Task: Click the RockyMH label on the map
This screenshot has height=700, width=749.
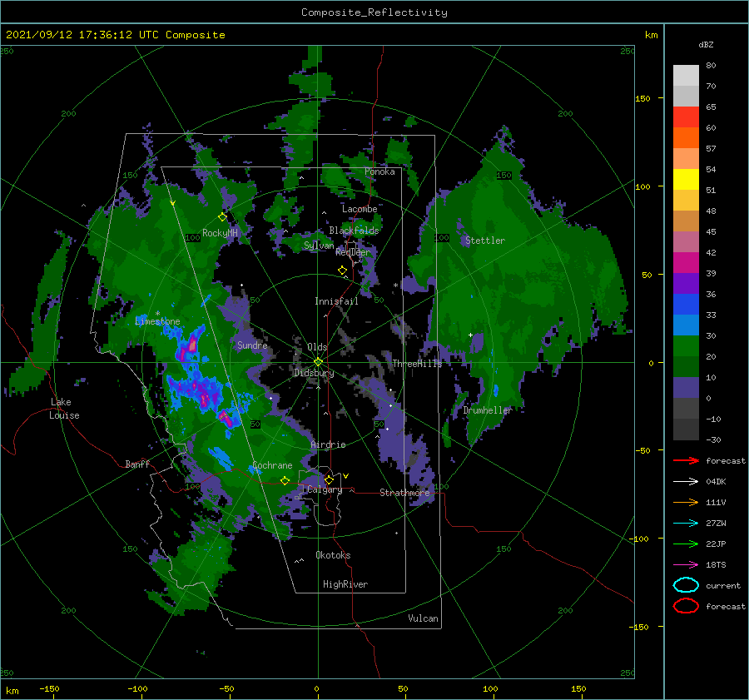Action: click(220, 233)
